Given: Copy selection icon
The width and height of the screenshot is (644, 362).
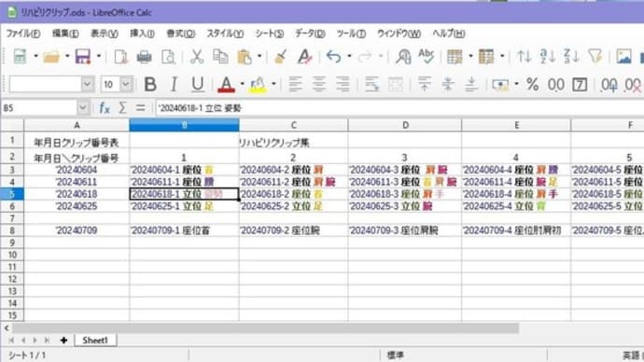Looking at the screenshot, I should click(220, 57).
